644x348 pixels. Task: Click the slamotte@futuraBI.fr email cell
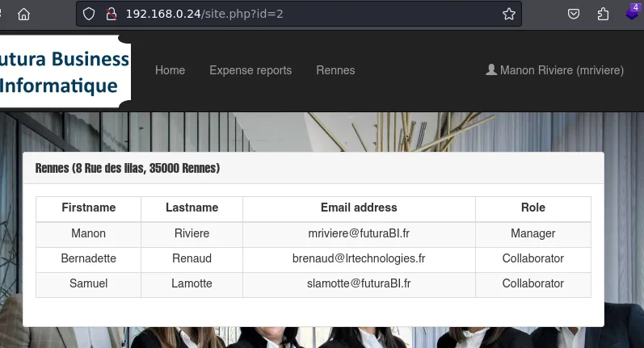point(359,283)
